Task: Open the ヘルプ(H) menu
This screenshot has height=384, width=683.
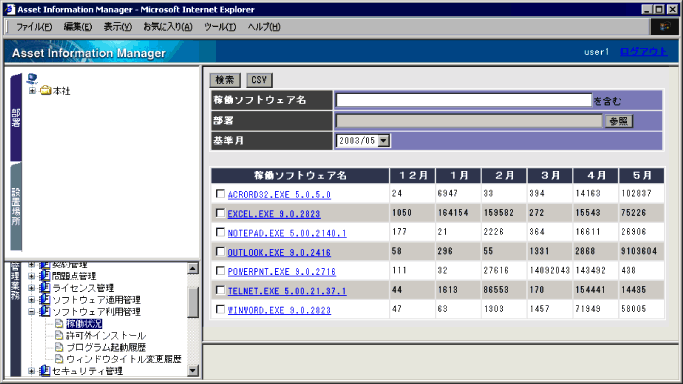Action: coord(264,27)
